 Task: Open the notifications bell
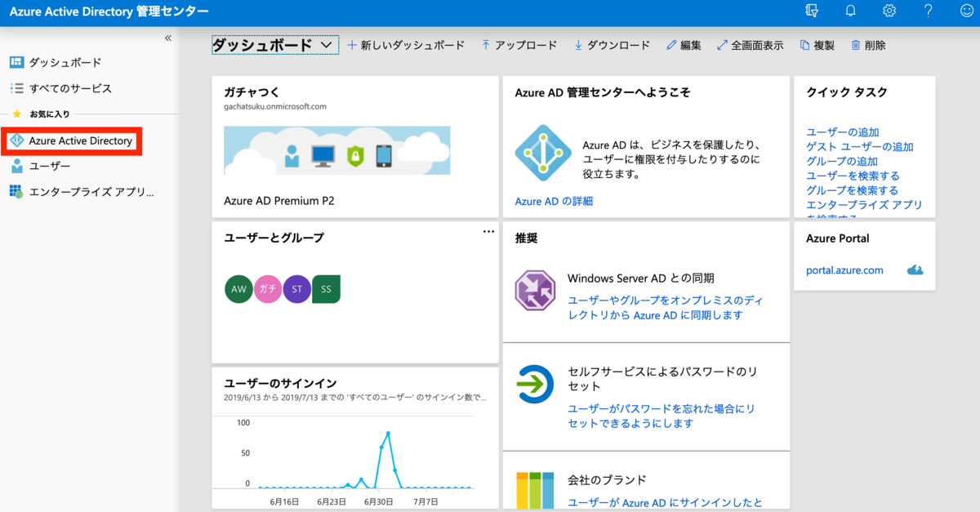coord(850,11)
